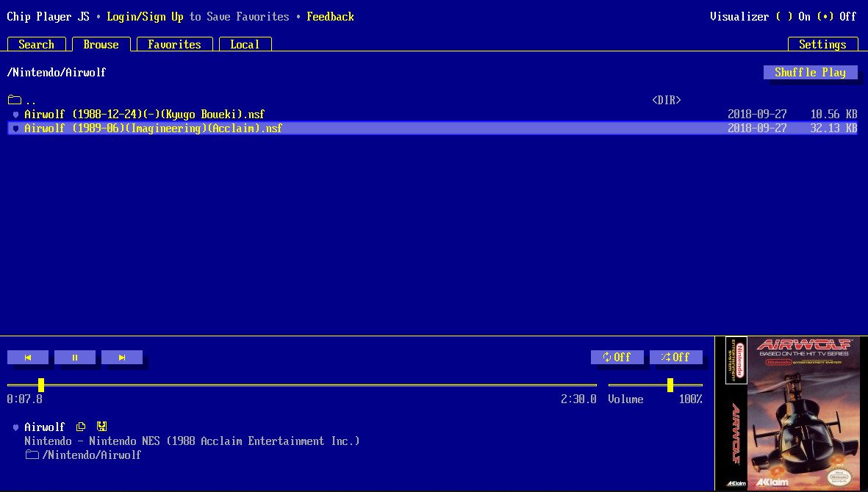Skip to the previous track

click(x=28, y=358)
